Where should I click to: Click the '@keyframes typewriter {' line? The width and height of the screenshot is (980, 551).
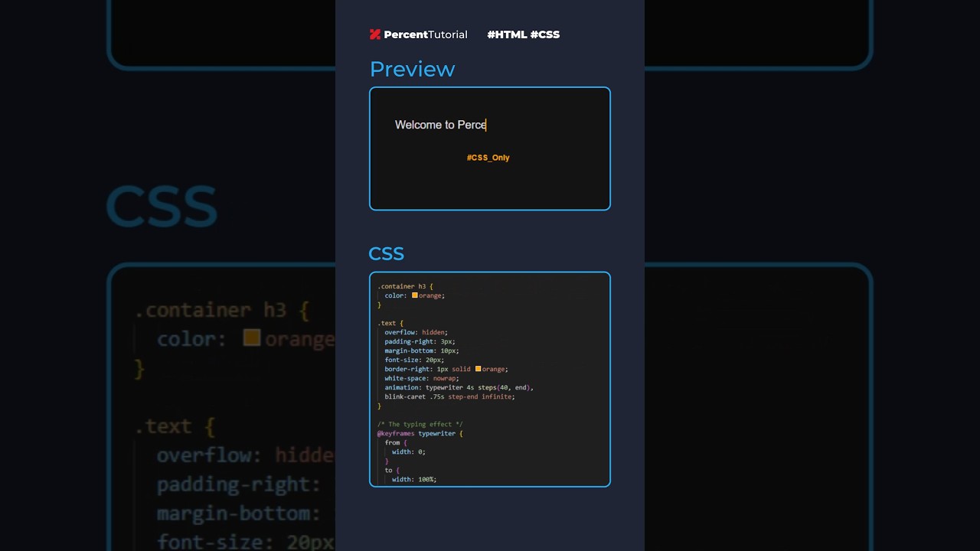click(420, 433)
